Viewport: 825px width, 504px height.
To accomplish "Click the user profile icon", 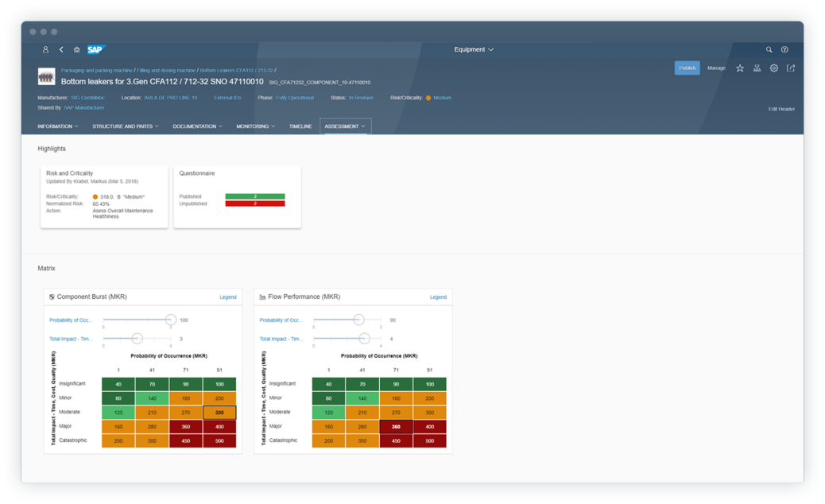I will click(45, 49).
